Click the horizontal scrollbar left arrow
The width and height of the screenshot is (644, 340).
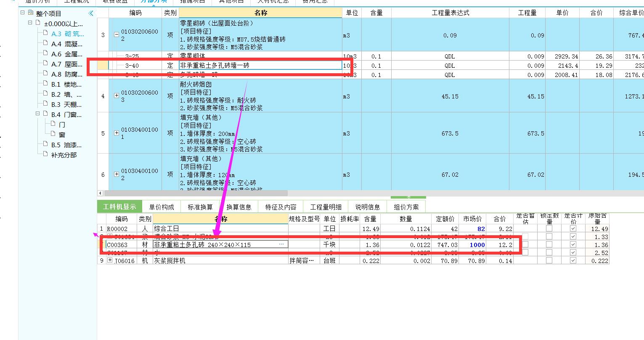pos(100,193)
